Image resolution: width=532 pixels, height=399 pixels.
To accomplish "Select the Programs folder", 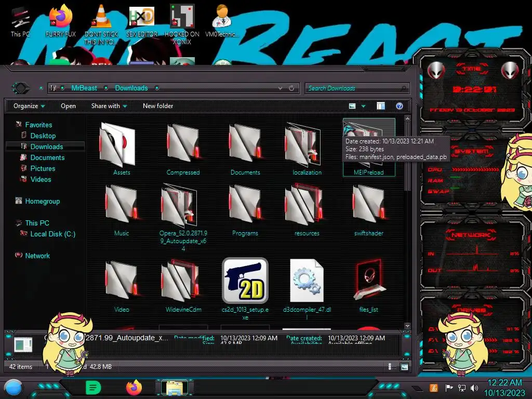I will pyautogui.click(x=245, y=210).
